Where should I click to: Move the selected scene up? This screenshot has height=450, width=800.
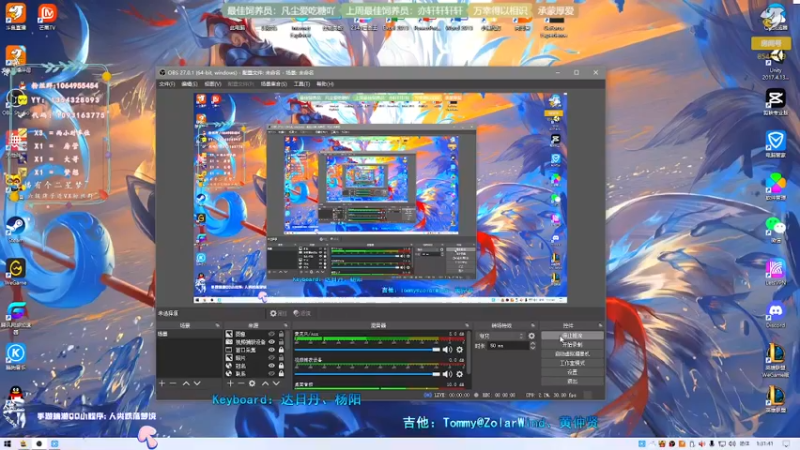pyautogui.click(x=186, y=383)
